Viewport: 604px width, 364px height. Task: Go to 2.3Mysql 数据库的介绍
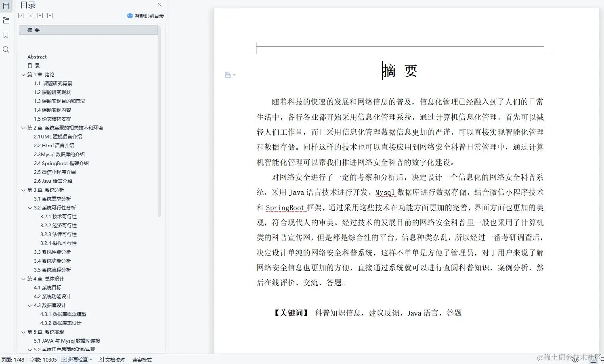[x=59, y=155]
